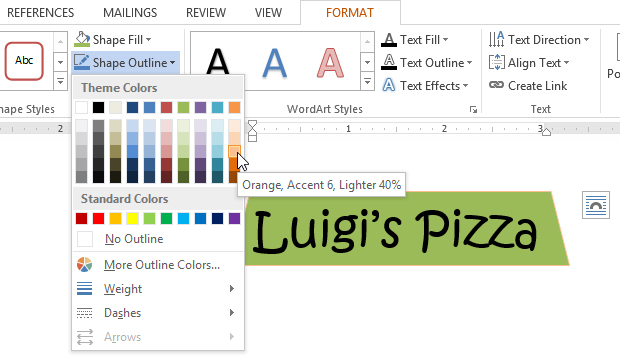Image resolution: width=620 pixels, height=362 pixels.
Task: Expand the Text Effects dropdown arrow
Action: point(465,85)
